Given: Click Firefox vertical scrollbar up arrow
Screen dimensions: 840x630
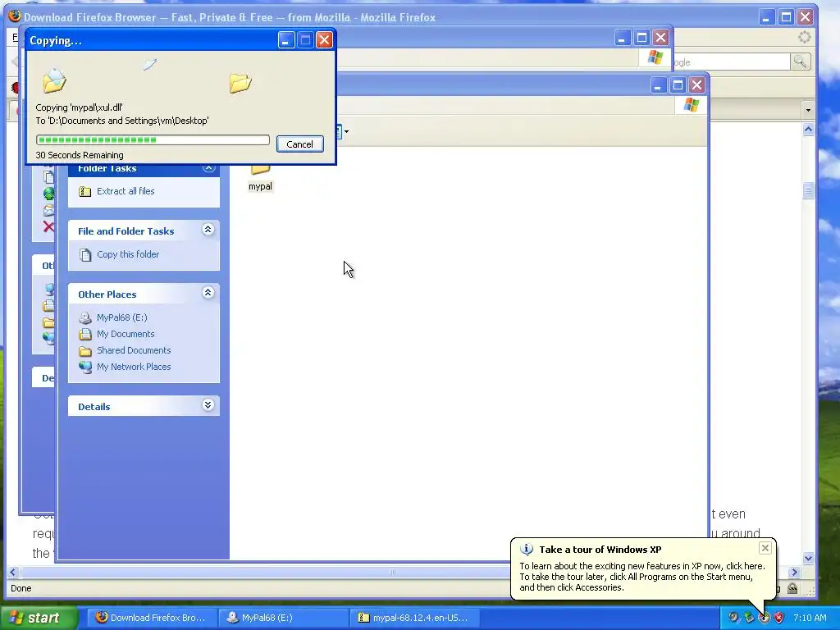Looking at the screenshot, I should [808, 129].
